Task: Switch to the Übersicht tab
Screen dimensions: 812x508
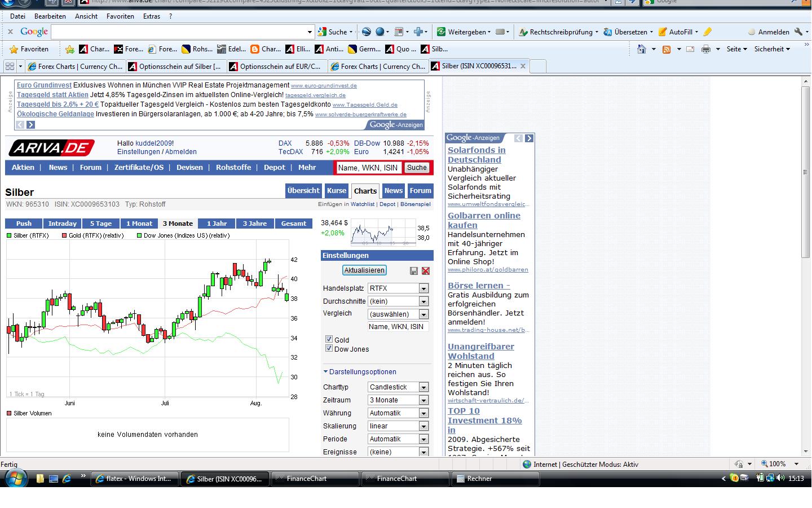Action: [x=303, y=191]
